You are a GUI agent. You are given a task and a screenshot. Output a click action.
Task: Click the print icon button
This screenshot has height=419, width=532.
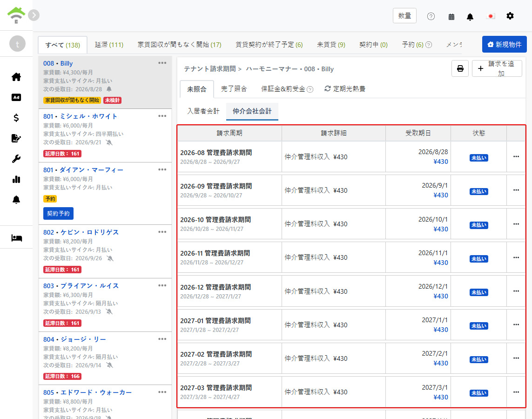coord(460,68)
